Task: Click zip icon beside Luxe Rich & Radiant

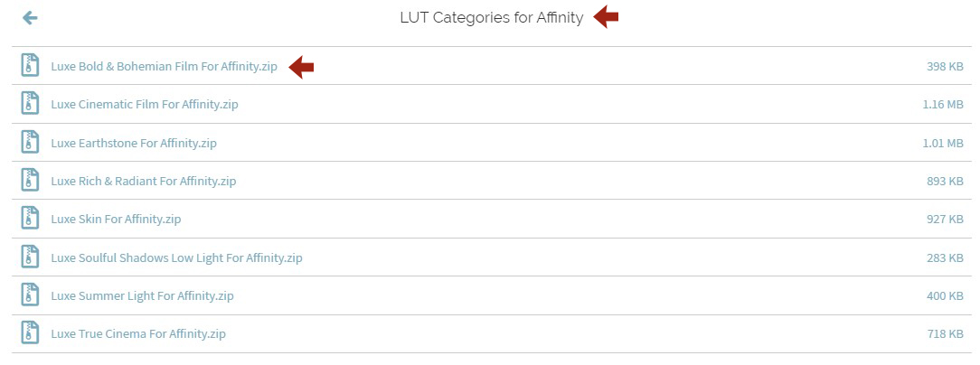Action: click(x=31, y=181)
